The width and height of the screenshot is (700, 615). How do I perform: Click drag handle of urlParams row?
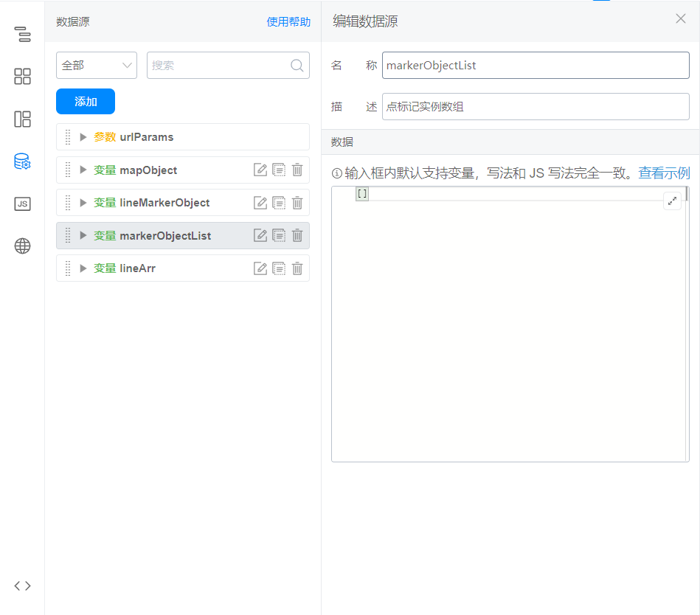[68, 137]
